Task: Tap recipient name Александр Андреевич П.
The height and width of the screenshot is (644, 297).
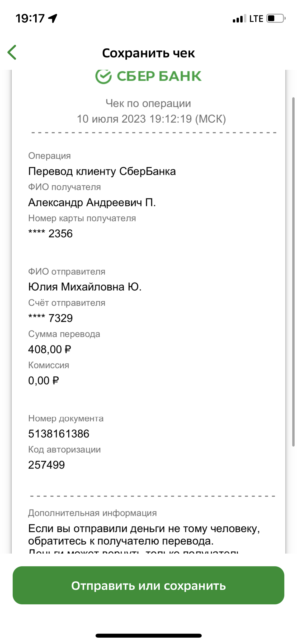Action: point(92,203)
